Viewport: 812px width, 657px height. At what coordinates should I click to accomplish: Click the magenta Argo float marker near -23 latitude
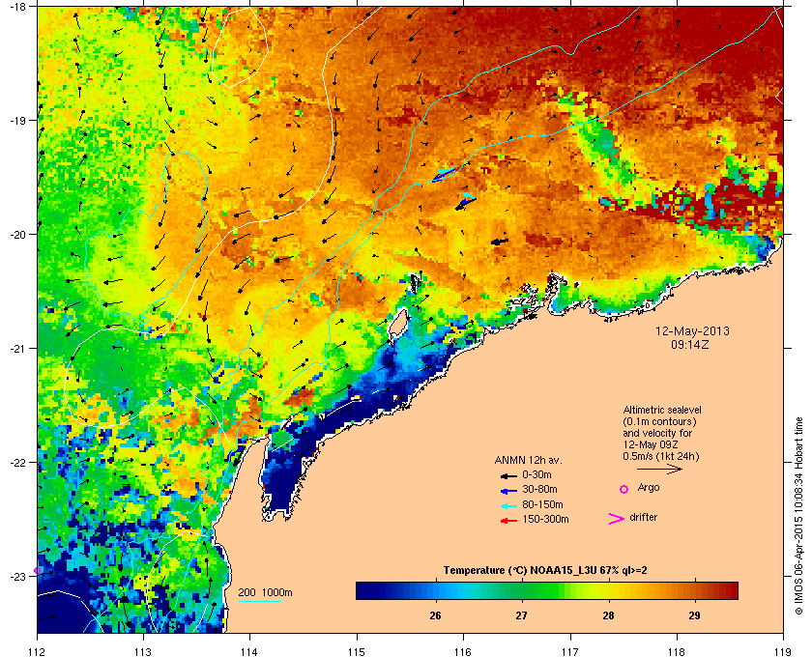[37, 571]
